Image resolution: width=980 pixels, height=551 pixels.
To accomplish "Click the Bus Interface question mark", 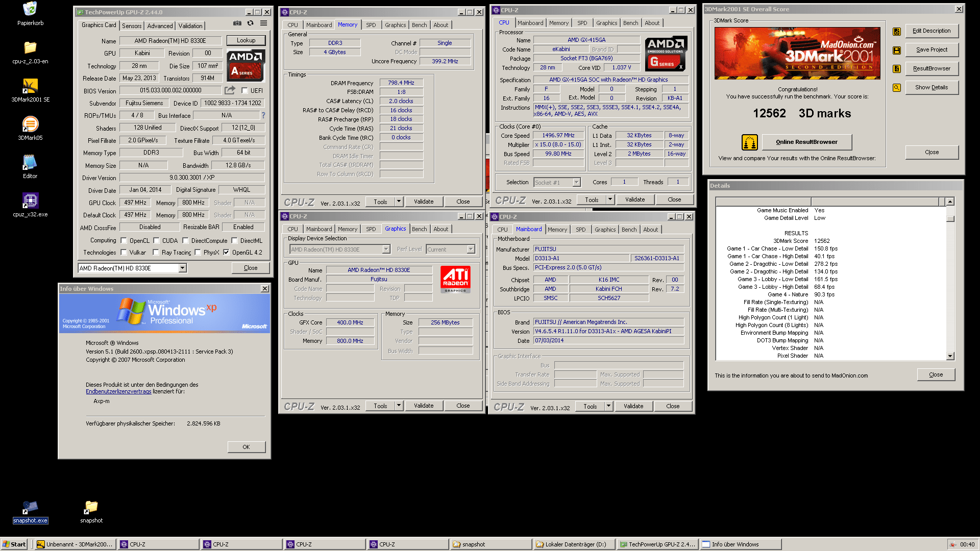I will (263, 115).
